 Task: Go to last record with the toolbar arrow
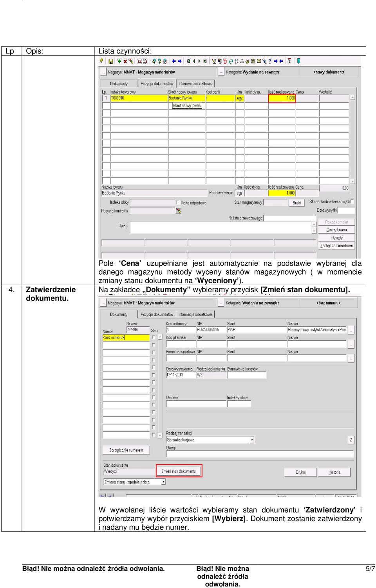(205, 61)
